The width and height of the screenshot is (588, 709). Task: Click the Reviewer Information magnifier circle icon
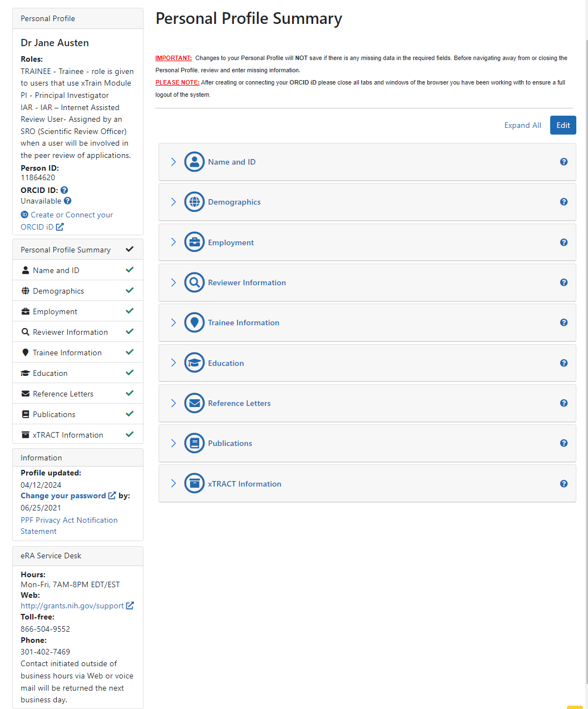point(194,282)
